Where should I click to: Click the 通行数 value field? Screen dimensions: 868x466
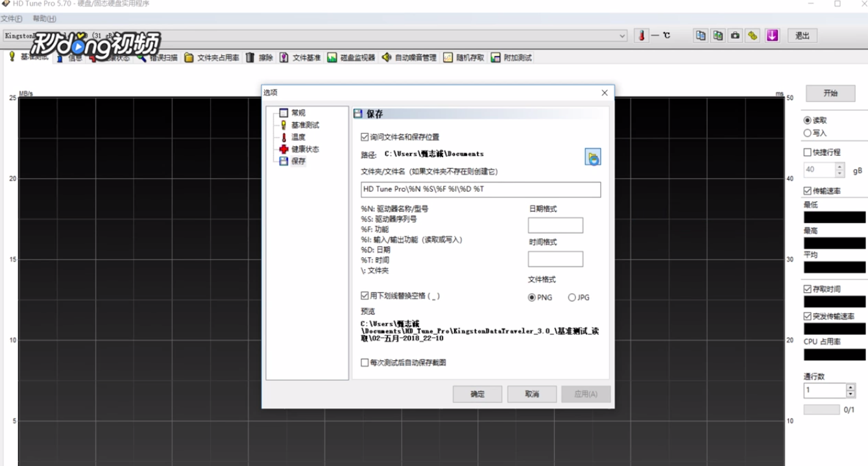pos(825,391)
